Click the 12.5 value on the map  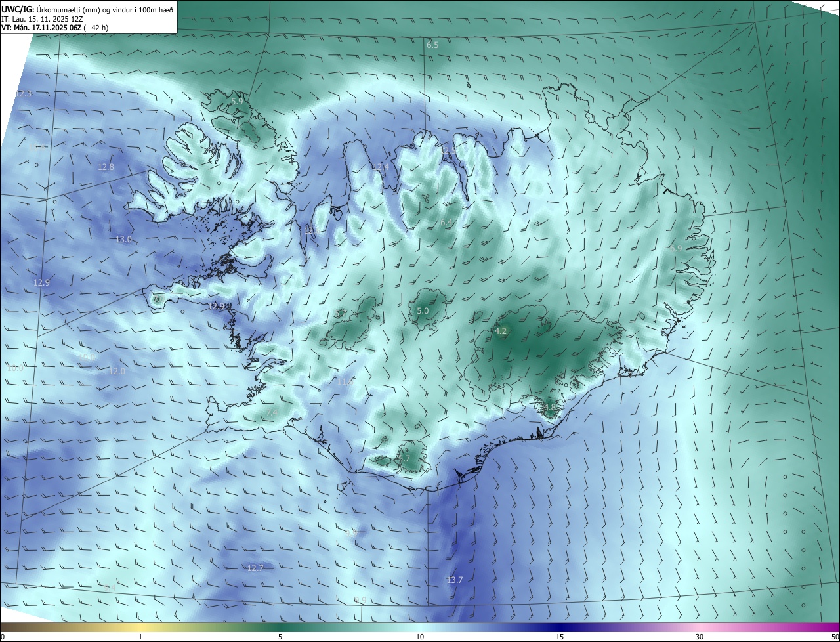click(448, 151)
